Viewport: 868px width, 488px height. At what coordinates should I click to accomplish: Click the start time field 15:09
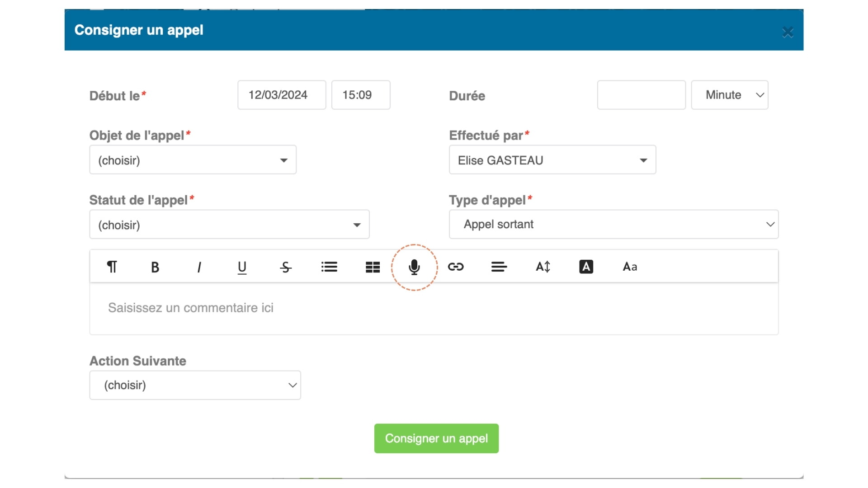pyautogui.click(x=361, y=95)
